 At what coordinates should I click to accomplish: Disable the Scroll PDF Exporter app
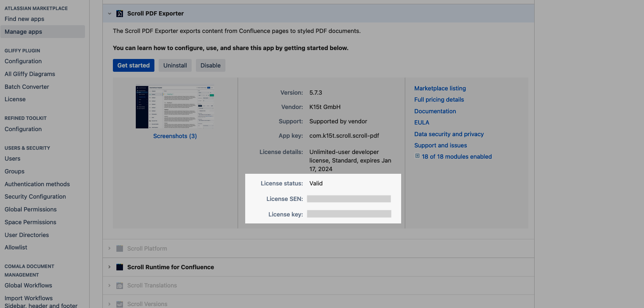210,66
